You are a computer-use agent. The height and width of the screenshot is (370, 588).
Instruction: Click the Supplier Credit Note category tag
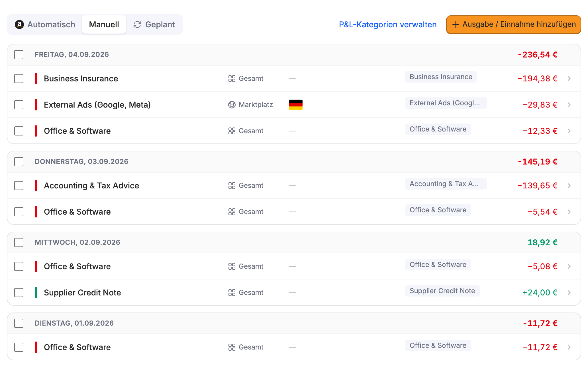[x=442, y=291]
